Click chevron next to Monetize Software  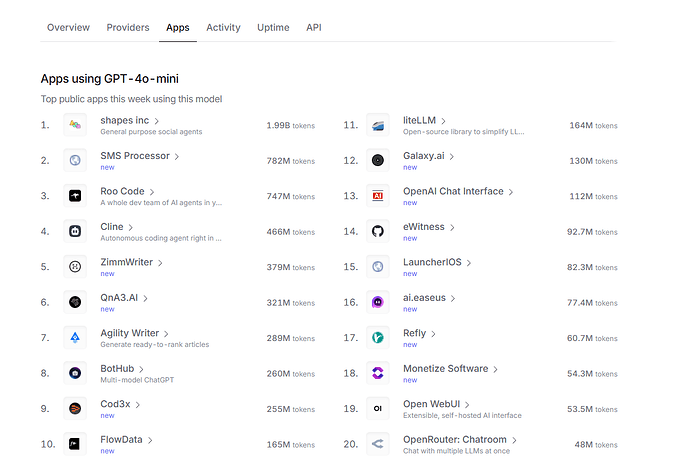click(495, 369)
